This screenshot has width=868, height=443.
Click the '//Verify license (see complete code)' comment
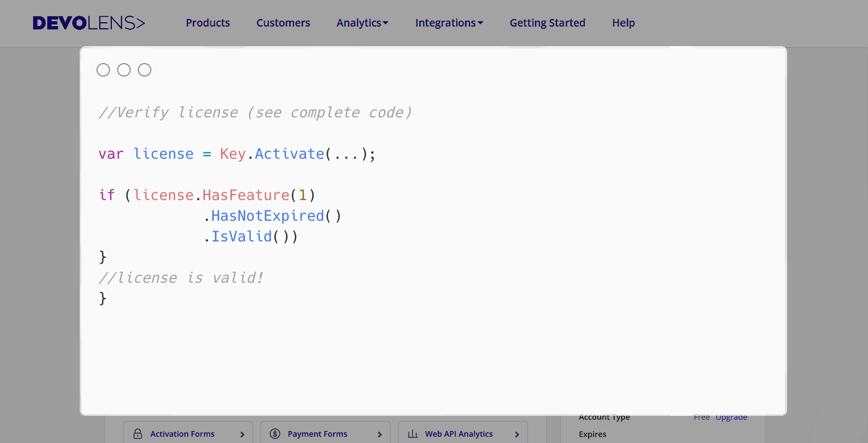pos(255,112)
